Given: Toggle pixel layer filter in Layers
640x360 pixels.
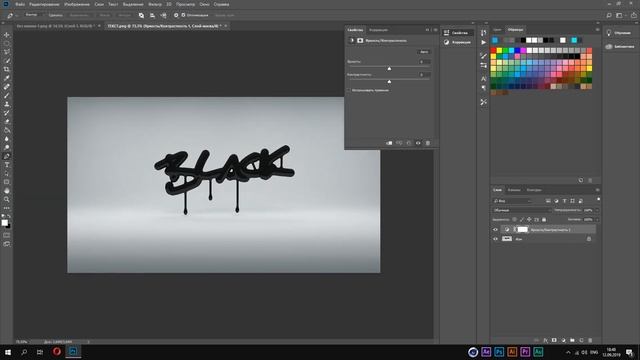Looking at the screenshot, I should point(548,201).
